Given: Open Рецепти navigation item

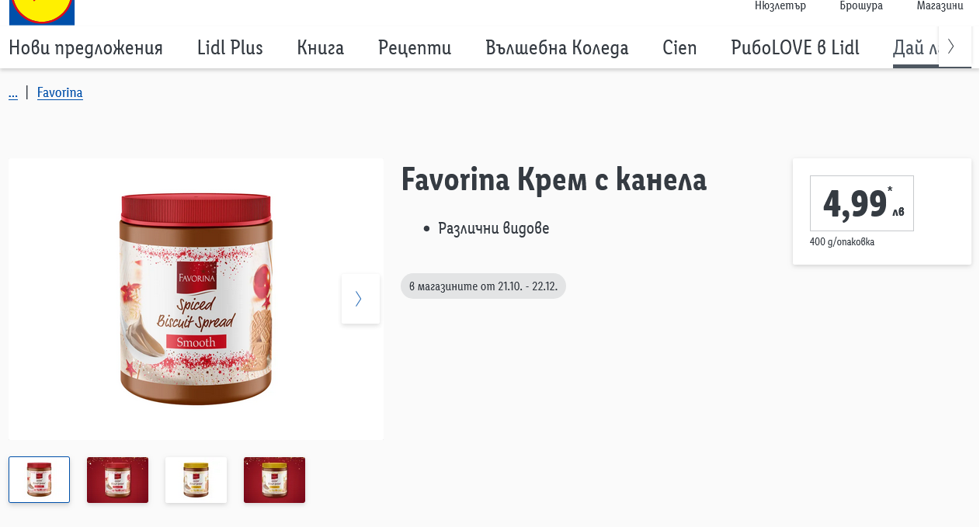Looking at the screenshot, I should [415, 47].
